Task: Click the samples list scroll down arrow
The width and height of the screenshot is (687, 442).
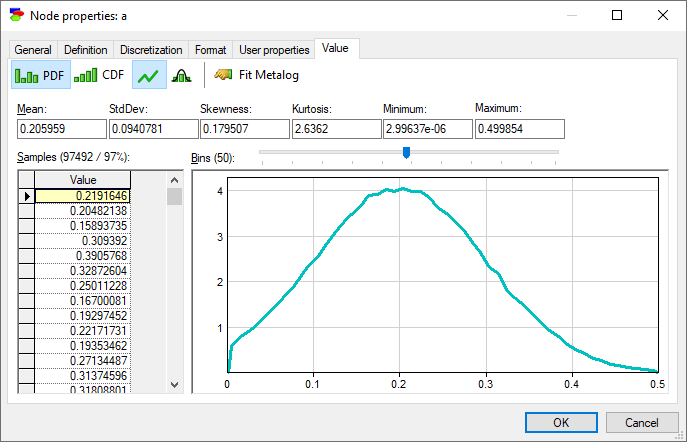Action: [x=174, y=385]
